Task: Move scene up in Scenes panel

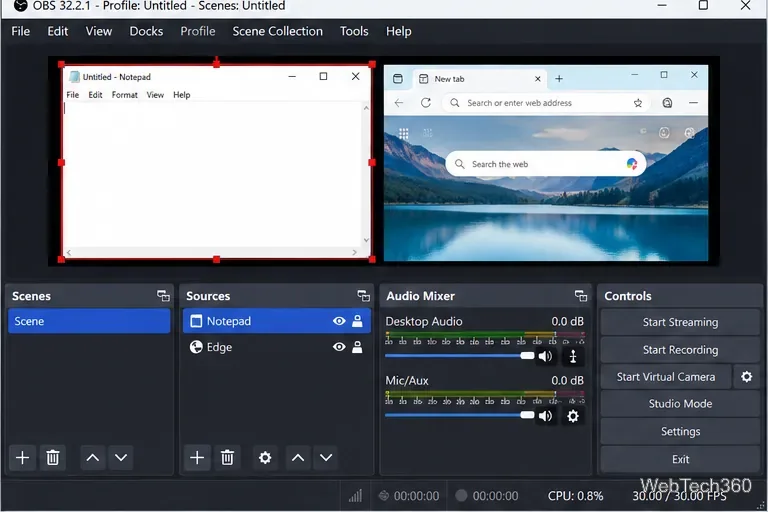Action: point(93,458)
